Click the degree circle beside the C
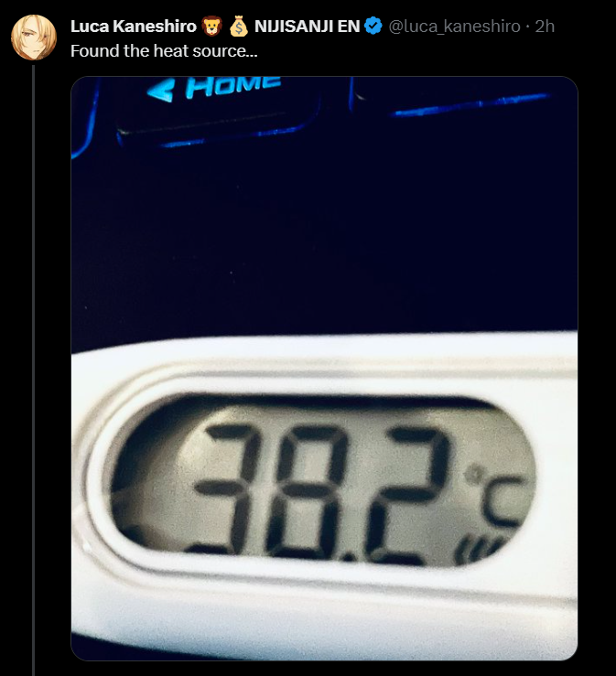The height and width of the screenshot is (676, 616). pos(475,473)
